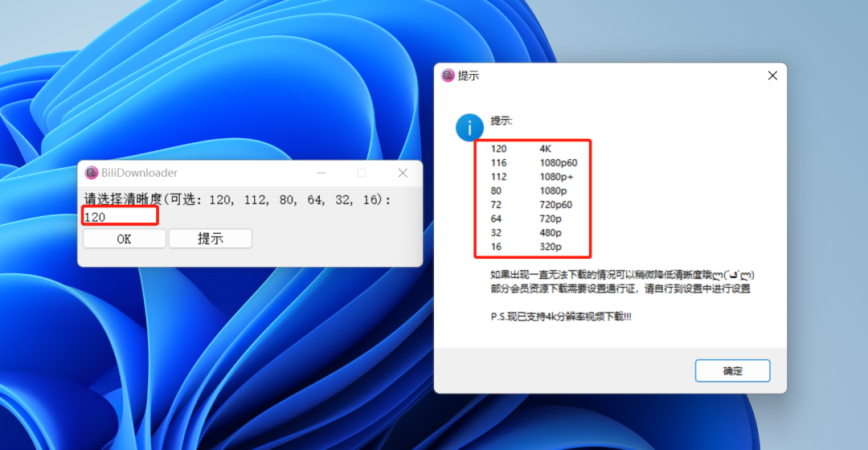Click code '32' in the hint list
This screenshot has width=868, height=450.
pyautogui.click(x=495, y=233)
